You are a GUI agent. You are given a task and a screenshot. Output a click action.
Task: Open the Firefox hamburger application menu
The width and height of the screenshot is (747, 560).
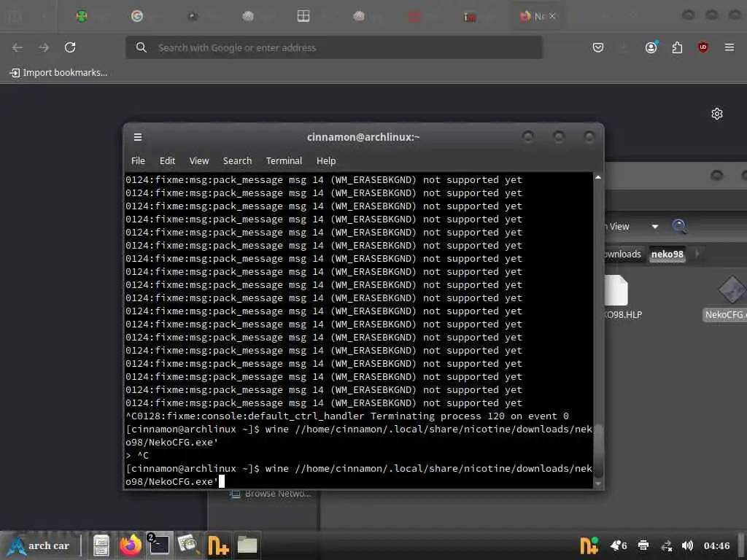point(729,47)
